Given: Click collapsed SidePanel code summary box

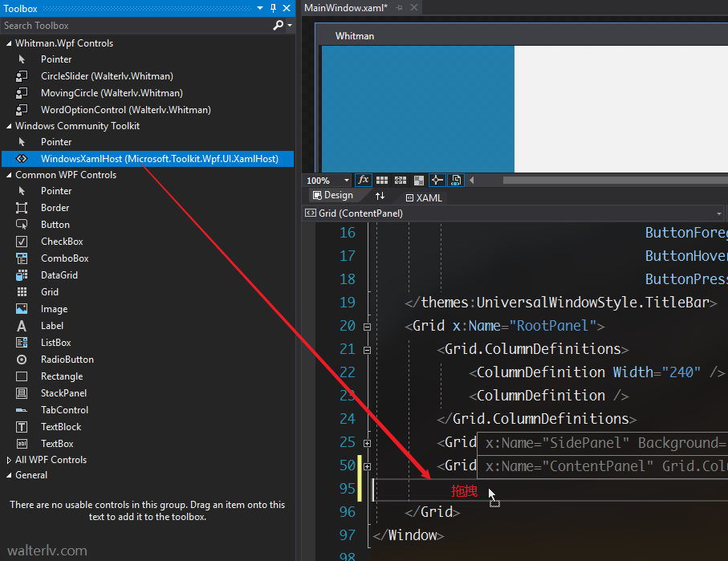Looking at the screenshot, I should pyautogui.click(x=602, y=443).
